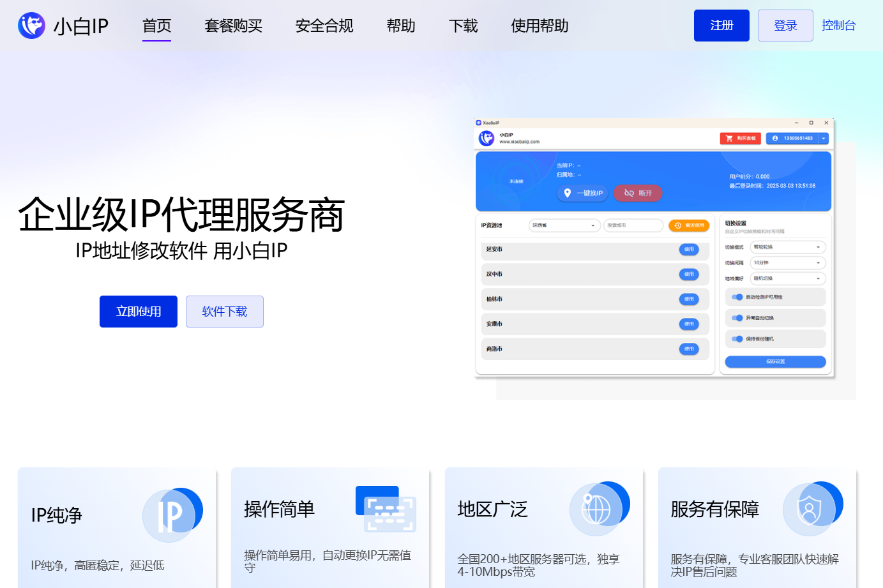
Task: Open the 控制台 link
Action: click(x=838, y=26)
